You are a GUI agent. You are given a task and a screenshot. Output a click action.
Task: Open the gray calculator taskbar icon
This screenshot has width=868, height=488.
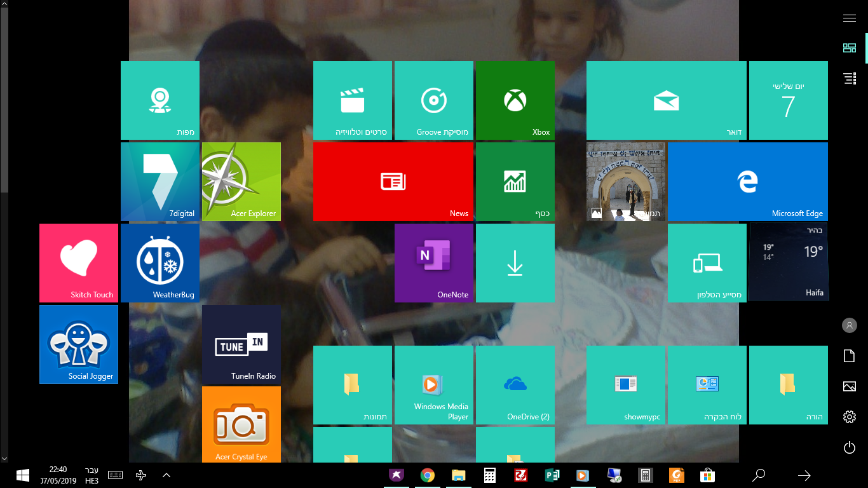pyautogui.click(x=645, y=475)
